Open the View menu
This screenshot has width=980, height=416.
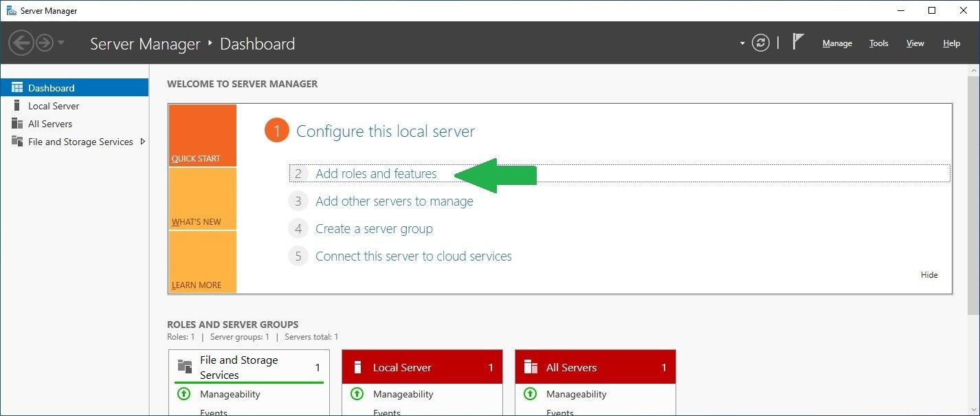point(915,43)
